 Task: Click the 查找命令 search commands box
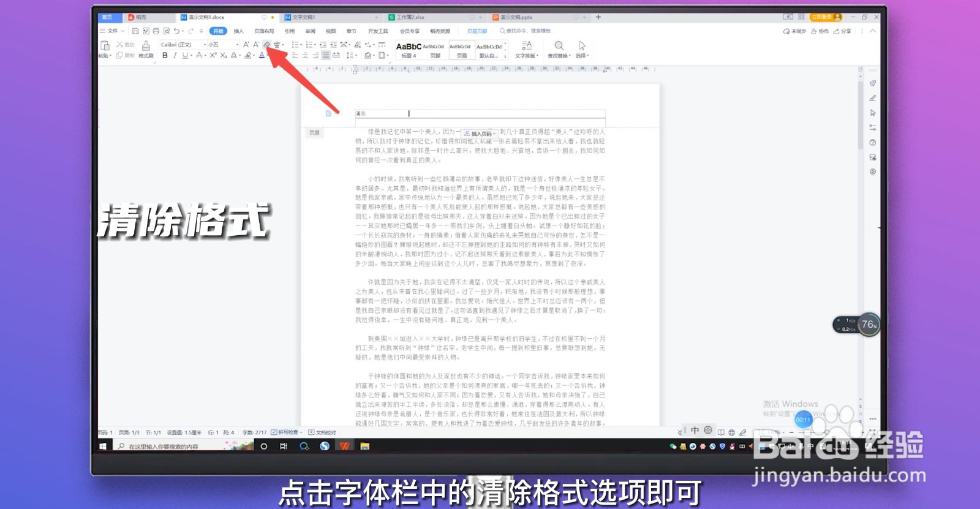tap(526, 31)
